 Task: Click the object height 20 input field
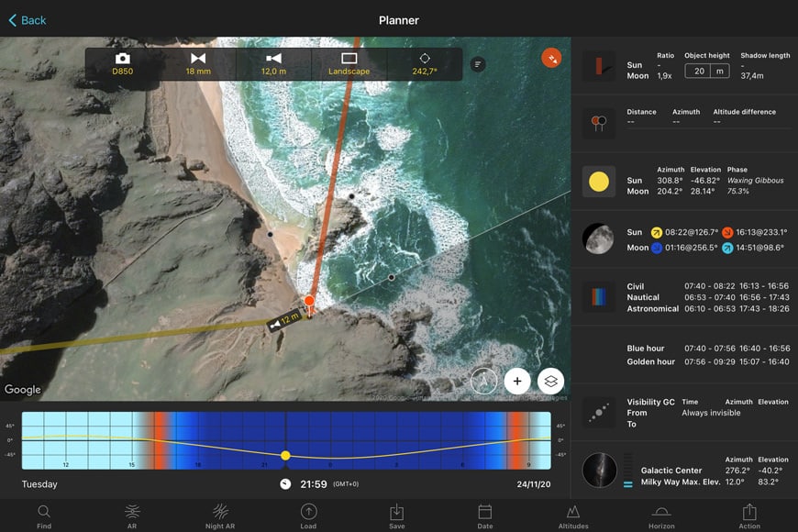699,71
